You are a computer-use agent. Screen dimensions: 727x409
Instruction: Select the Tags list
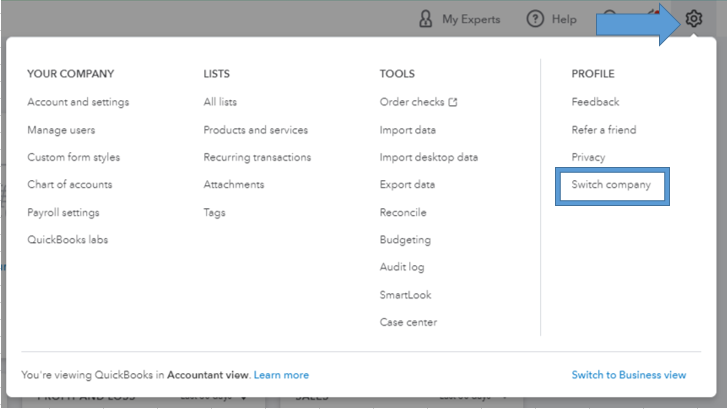(214, 212)
